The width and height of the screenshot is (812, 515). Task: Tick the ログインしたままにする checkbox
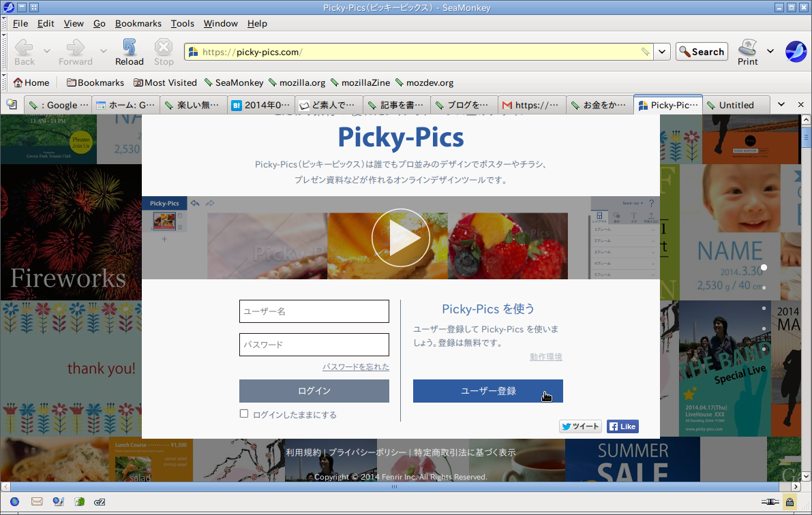click(x=244, y=413)
